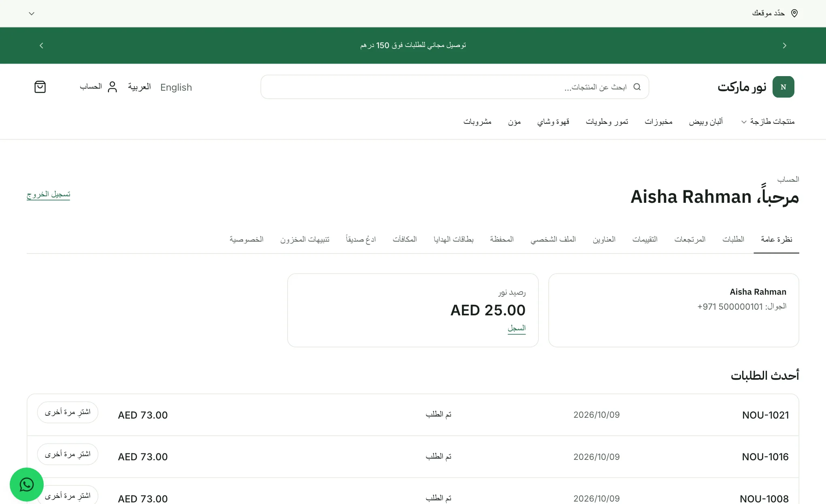Click the AED 73.00 total for NOU-1016
This screenshot has width=826, height=504.
[x=143, y=457]
